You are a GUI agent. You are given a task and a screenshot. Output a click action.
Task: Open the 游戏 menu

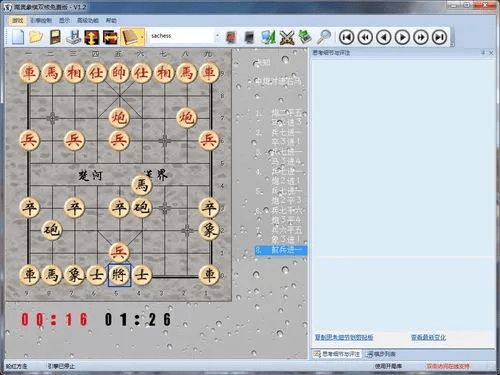tap(18, 20)
